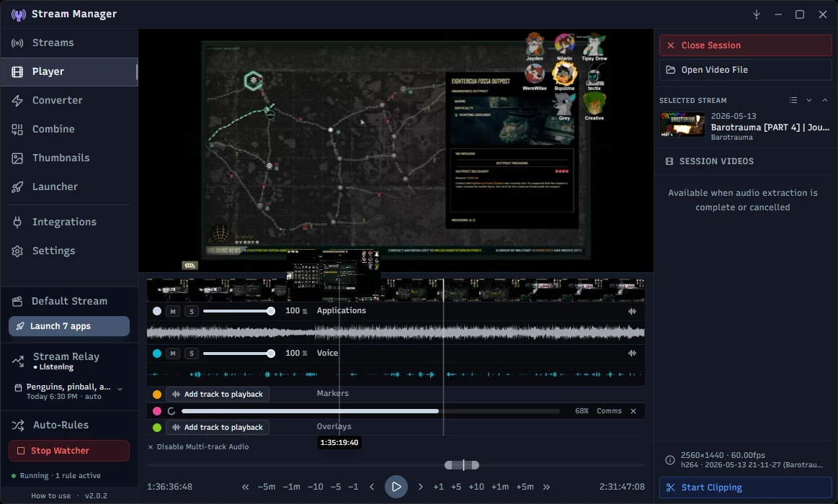Adjust the Voice volume slider

coord(239,354)
